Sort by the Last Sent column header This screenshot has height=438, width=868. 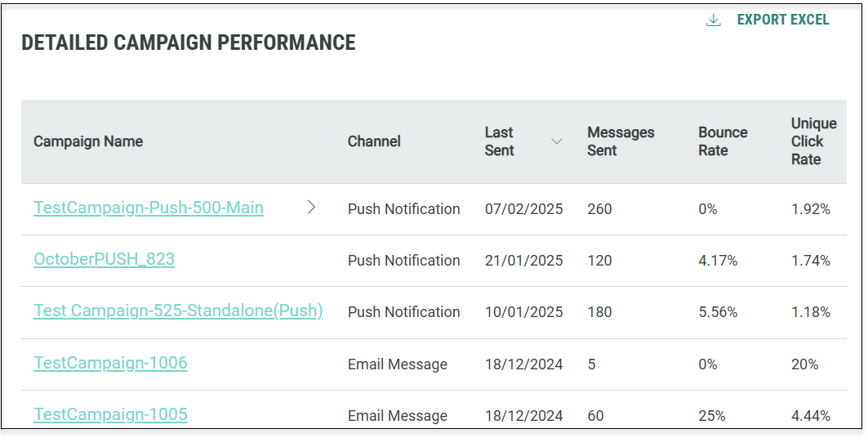[x=499, y=141]
